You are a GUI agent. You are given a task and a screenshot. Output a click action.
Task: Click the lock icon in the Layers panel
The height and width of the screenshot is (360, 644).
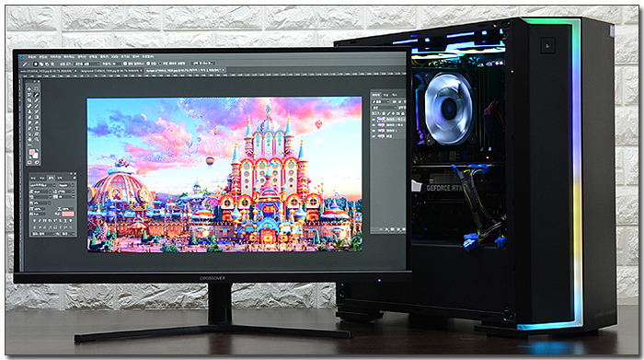(403, 114)
